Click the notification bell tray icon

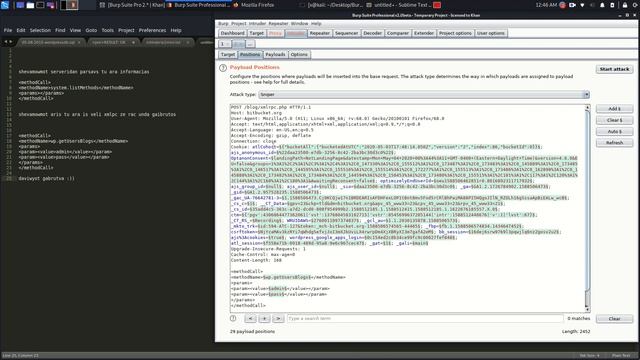pyautogui.click(x=602, y=5)
